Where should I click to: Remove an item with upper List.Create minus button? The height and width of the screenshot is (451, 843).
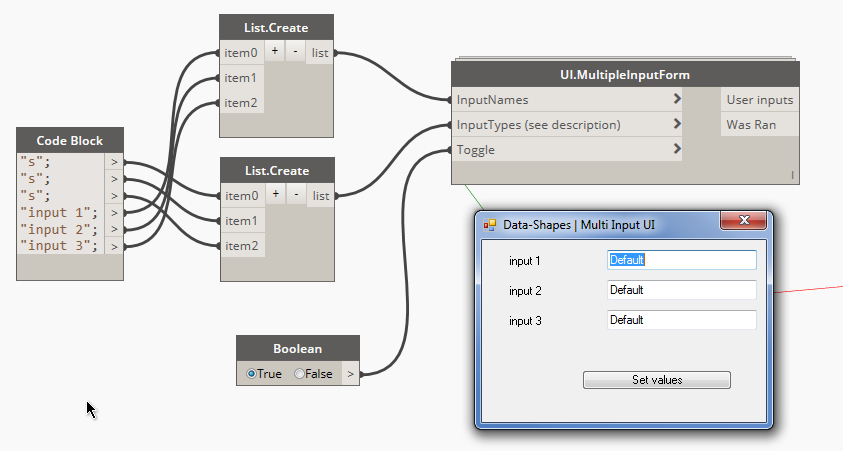(295, 51)
